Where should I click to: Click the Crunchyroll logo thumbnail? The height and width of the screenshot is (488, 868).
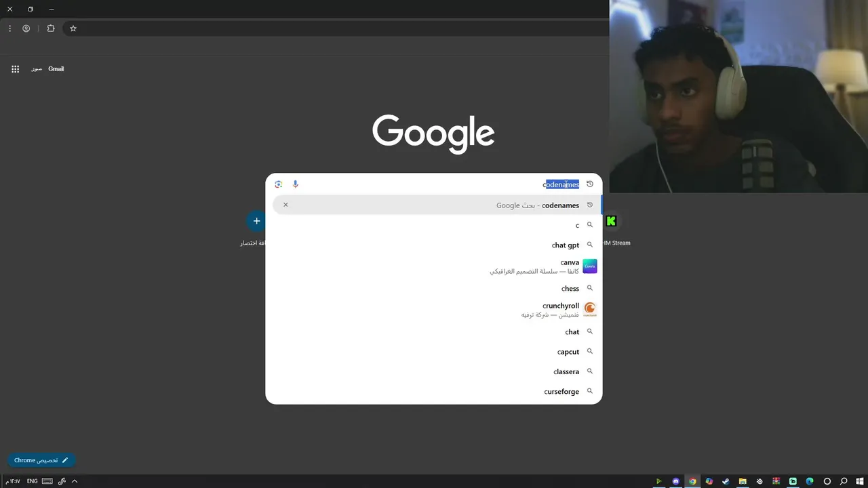(x=590, y=310)
